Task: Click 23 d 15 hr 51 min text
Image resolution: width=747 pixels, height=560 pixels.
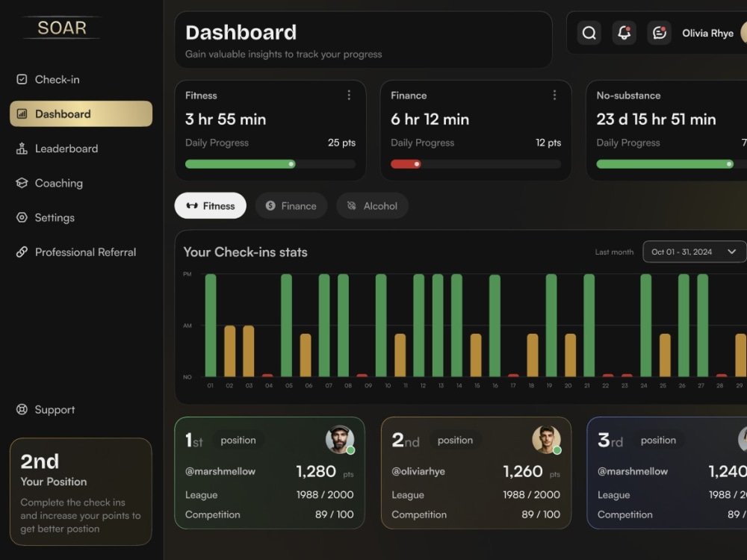Action: tap(656, 119)
